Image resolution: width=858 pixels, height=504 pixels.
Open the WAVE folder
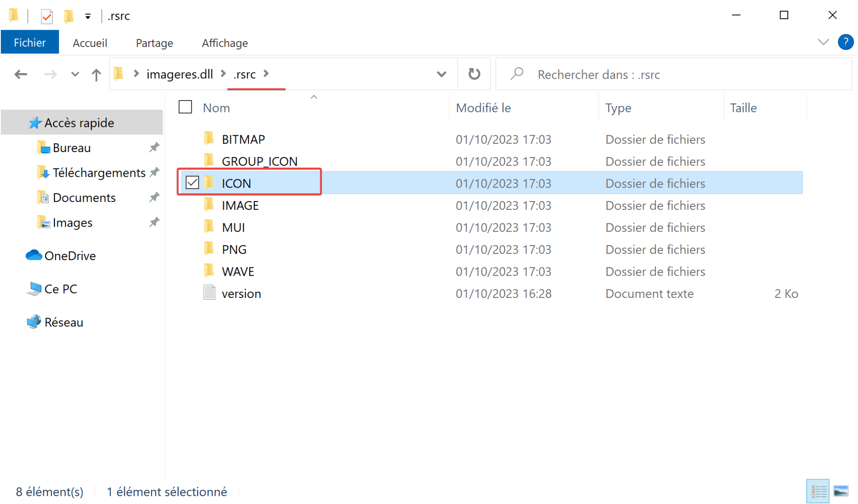[x=238, y=271]
